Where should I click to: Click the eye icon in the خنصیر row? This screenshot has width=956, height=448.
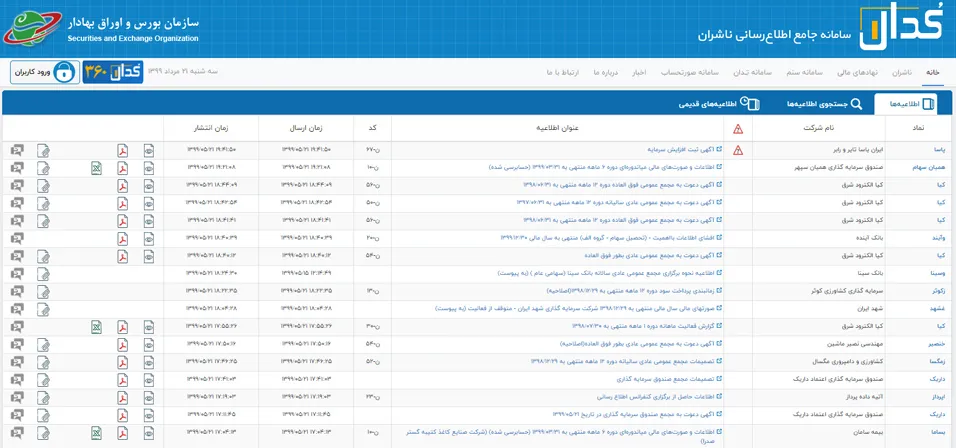[x=149, y=345]
